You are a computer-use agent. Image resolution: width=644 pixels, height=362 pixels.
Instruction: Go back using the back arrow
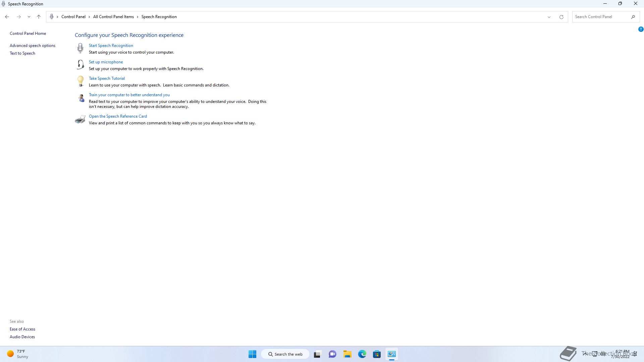7,17
